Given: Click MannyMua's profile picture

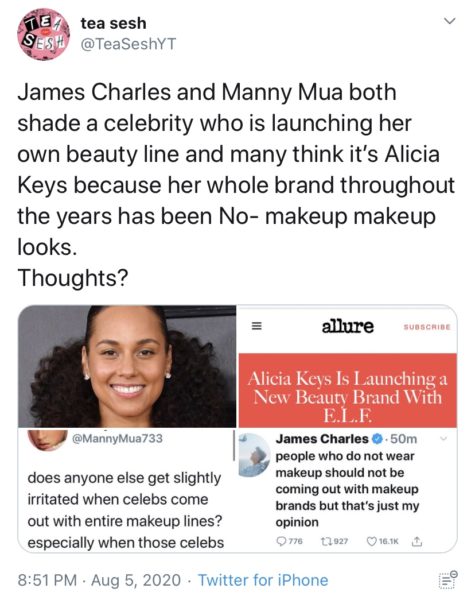Looking at the screenshot, I should tap(47, 440).
